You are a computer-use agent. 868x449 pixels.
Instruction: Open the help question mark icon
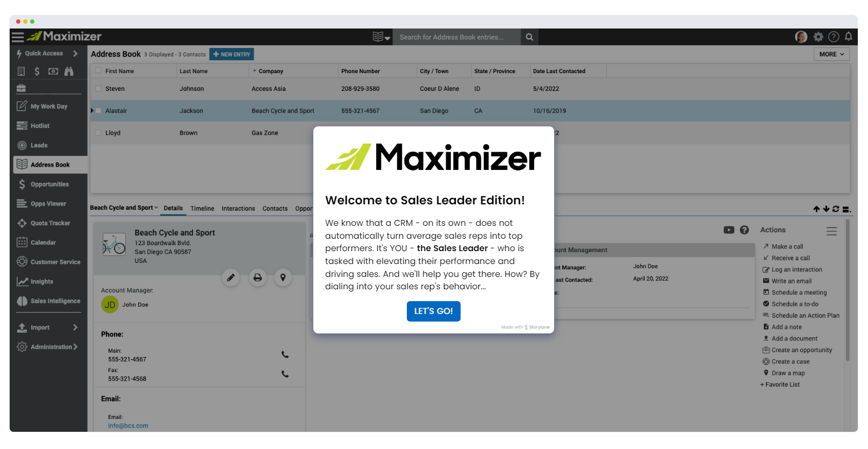click(x=834, y=37)
